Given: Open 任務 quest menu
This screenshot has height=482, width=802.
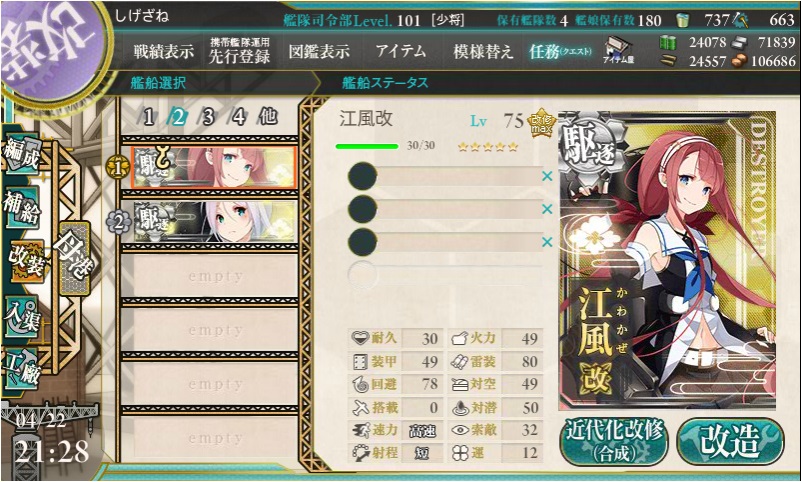Looking at the screenshot, I should 561,51.
